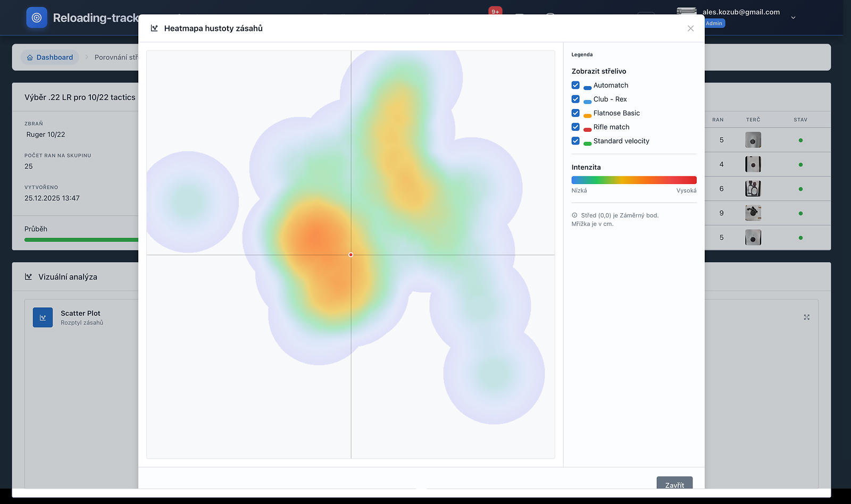Click the home icon in Dashboard breadcrumb
Viewport: 851px width, 504px height.
[x=30, y=57]
